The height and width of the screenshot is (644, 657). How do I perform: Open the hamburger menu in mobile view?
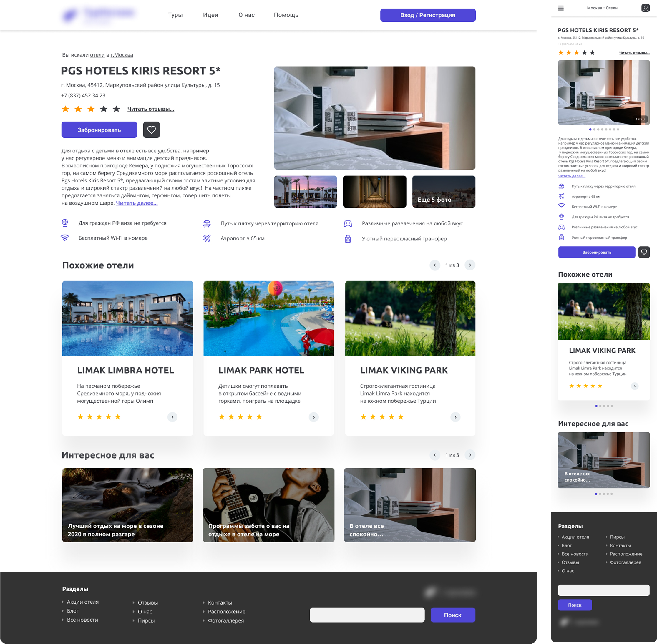(561, 8)
